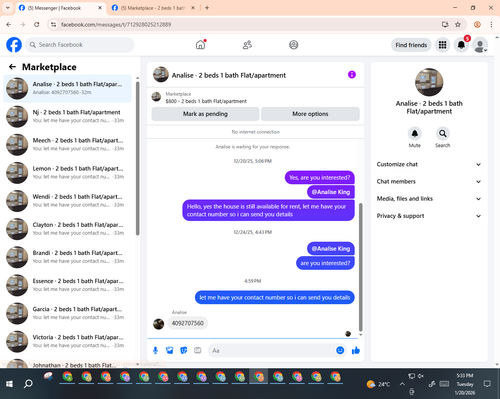The image size is (500, 399).
Task: Open the emoji picker in message box
Action: tap(340, 350)
